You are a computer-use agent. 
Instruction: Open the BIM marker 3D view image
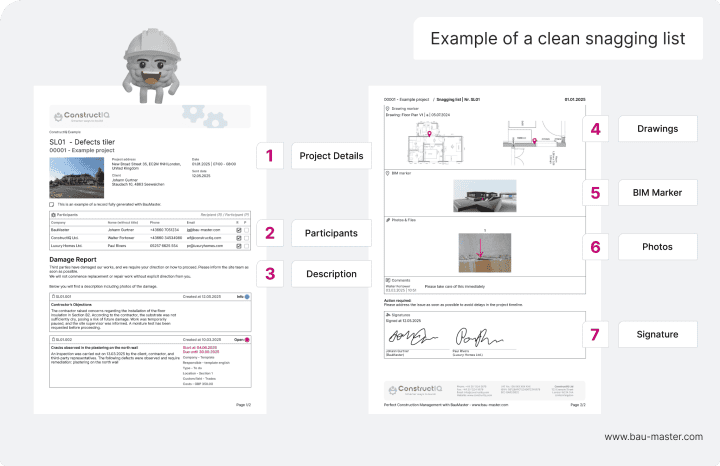click(483, 194)
